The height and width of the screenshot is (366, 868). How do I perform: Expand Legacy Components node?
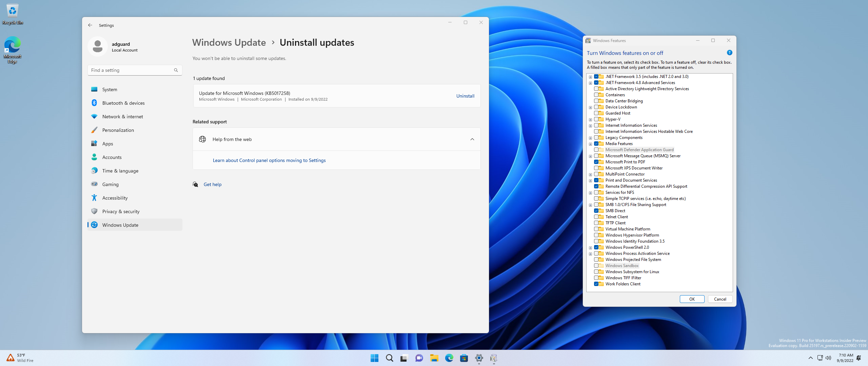(x=590, y=138)
